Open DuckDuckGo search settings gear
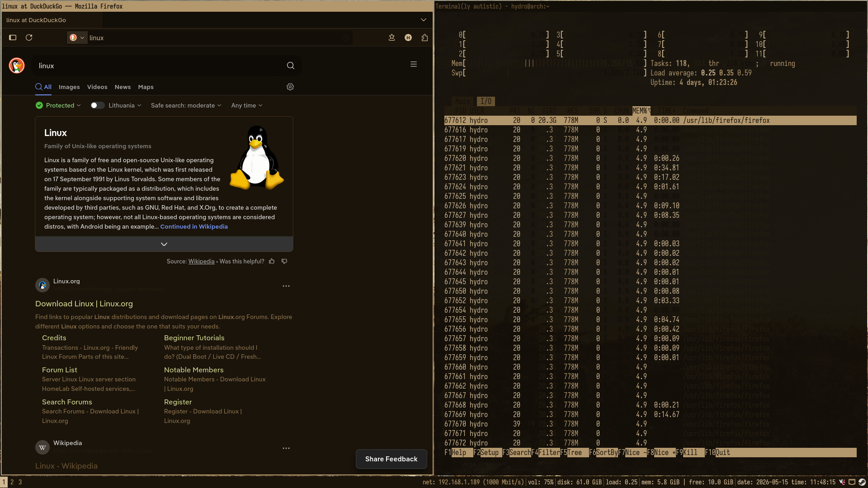Viewport: 868px width, 488px height. tap(290, 87)
